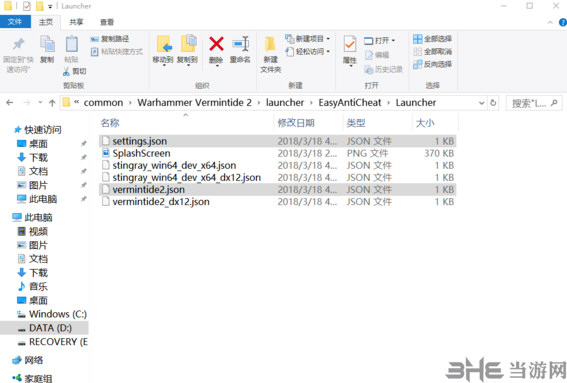This screenshot has height=383, width=567.
Task: Open the Quick Access Toolbar customize arrow
Action: click(x=50, y=6)
